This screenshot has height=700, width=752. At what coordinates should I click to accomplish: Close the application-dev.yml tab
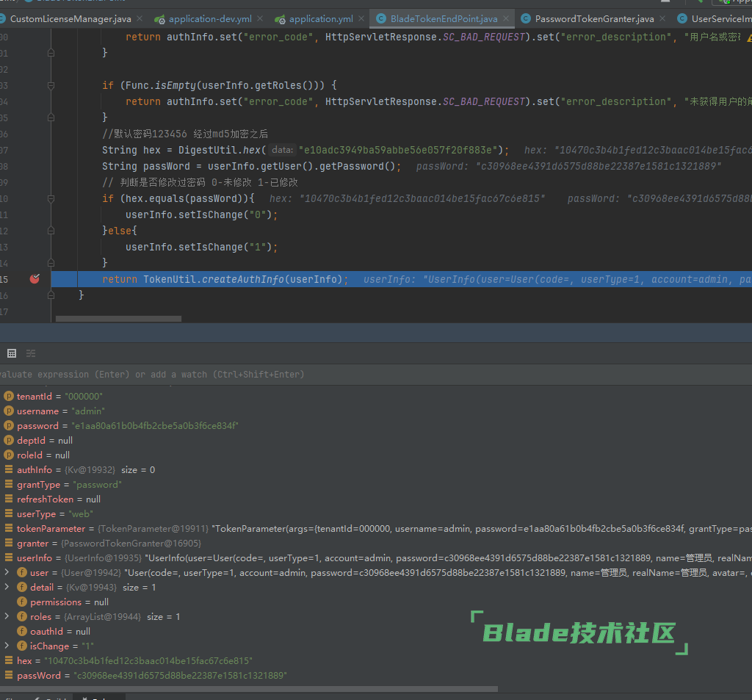pyautogui.click(x=260, y=18)
